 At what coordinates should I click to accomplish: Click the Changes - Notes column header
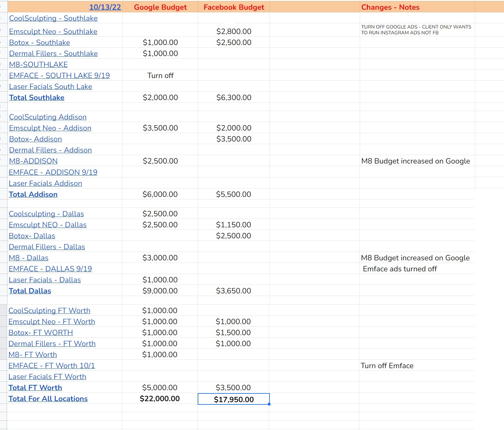(417, 7)
